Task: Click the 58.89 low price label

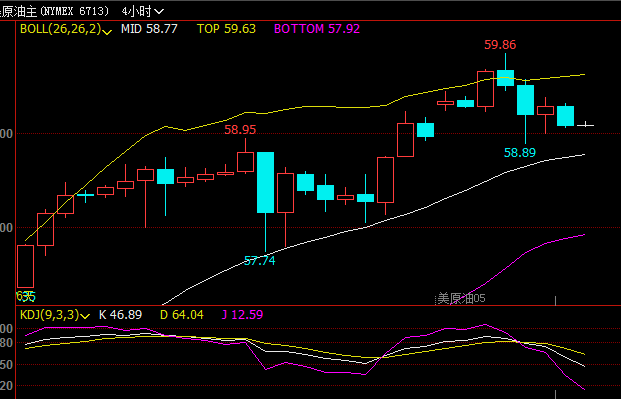Action: pos(520,153)
